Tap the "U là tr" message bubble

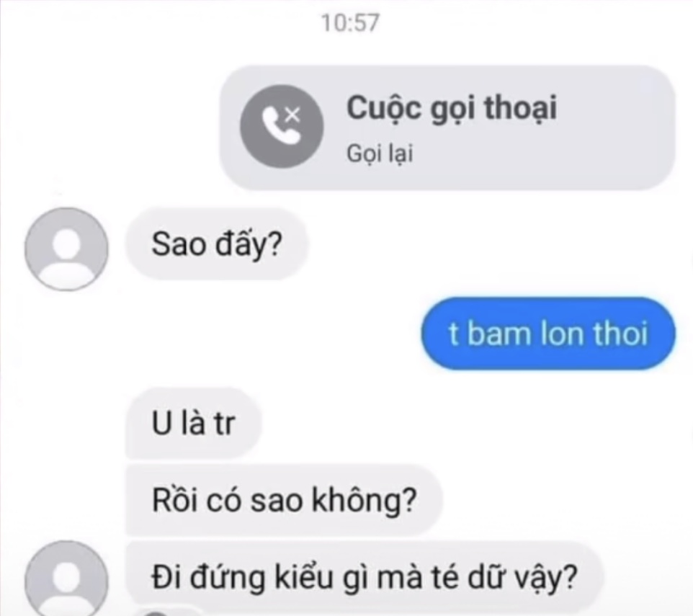[194, 423]
